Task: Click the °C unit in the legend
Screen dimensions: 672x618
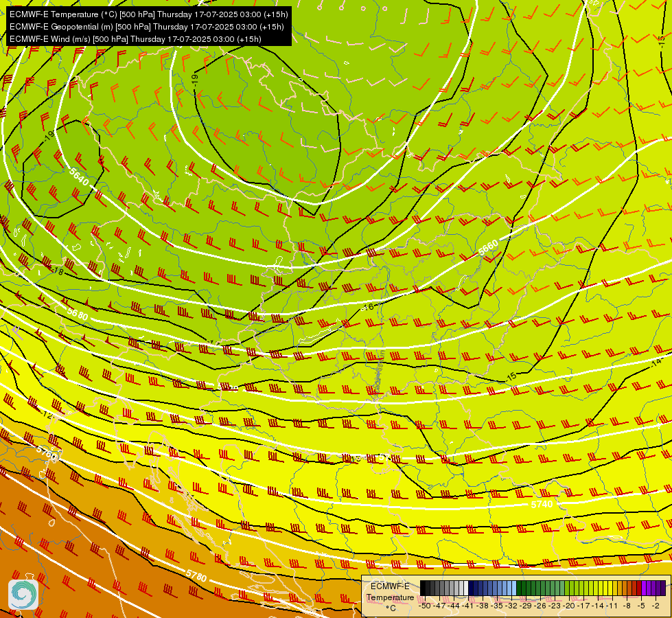Action: point(391,608)
